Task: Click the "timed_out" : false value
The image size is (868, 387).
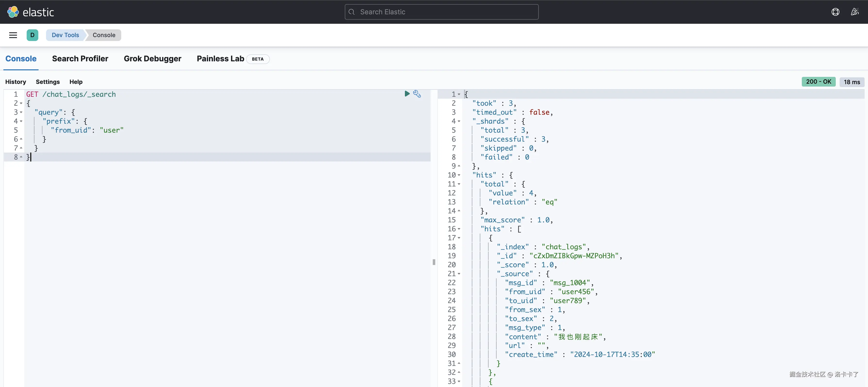Action: coord(539,112)
